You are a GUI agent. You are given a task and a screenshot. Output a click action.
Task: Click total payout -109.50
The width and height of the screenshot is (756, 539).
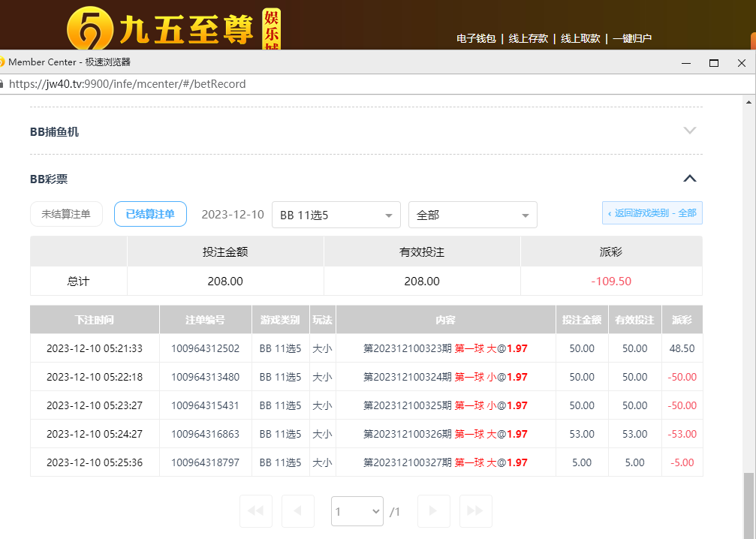[x=611, y=281]
